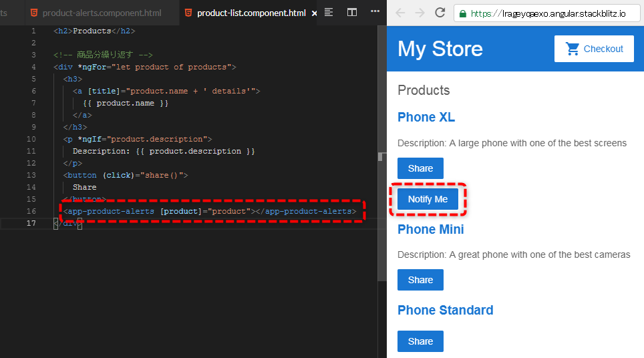Go back in the preview browser
This screenshot has width=644, height=358.
[x=400, y=13]
